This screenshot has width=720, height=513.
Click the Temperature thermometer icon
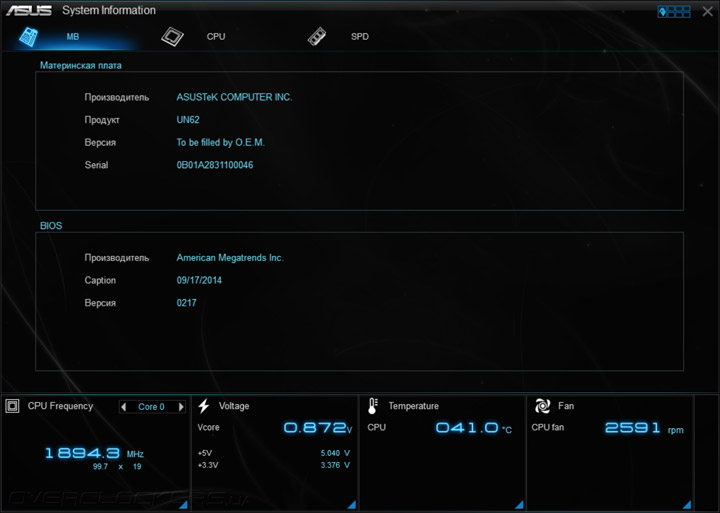click(372, 406)
